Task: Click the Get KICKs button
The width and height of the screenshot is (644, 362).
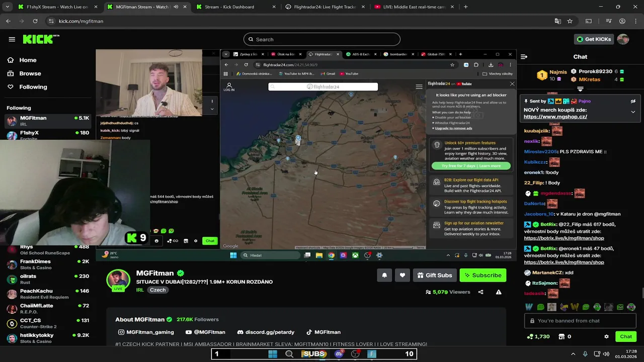Action: pos(595,39)
